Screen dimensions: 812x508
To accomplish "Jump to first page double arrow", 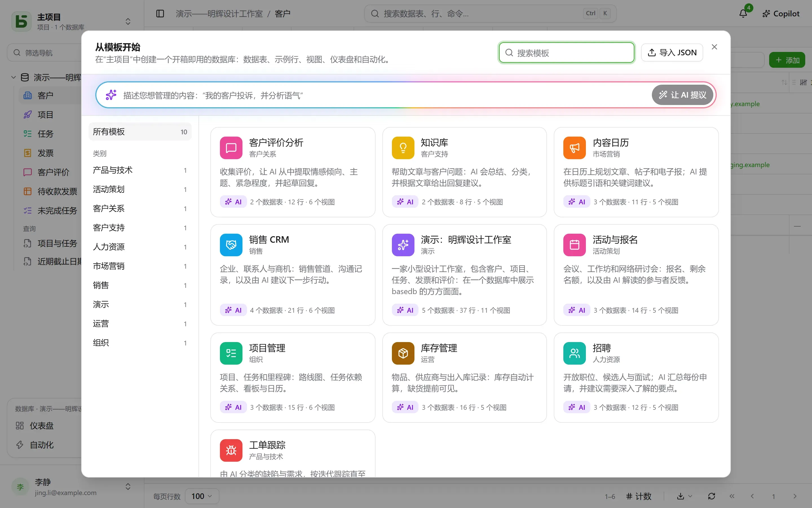I will (732, 496).
